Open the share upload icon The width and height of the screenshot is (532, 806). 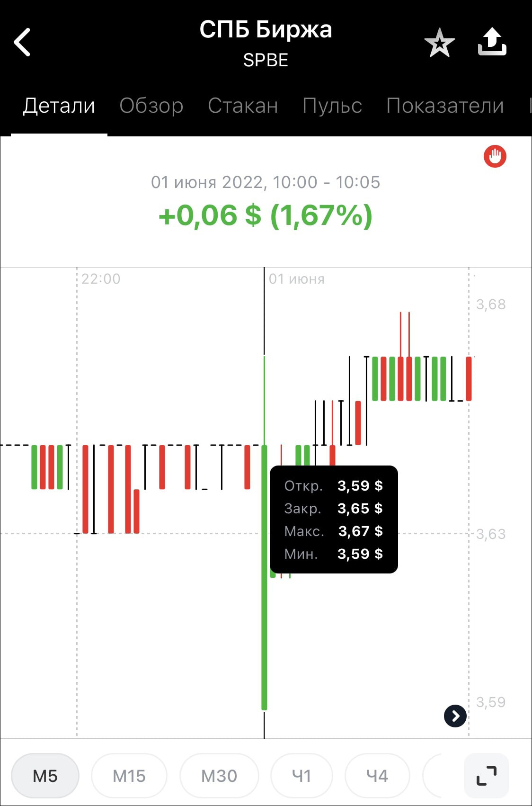(x=492, y=42)
